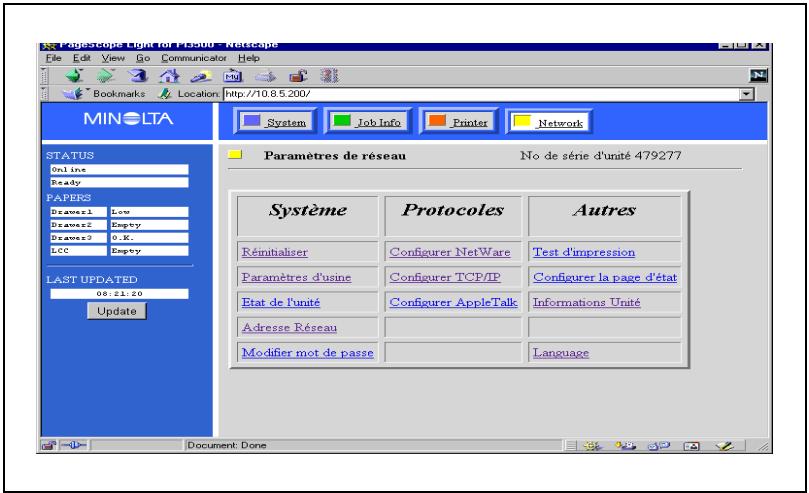Click the Réinitialiser link
The width and height of the screenshot is (809, 493).
pyautogui.click(x=274, y=252)
